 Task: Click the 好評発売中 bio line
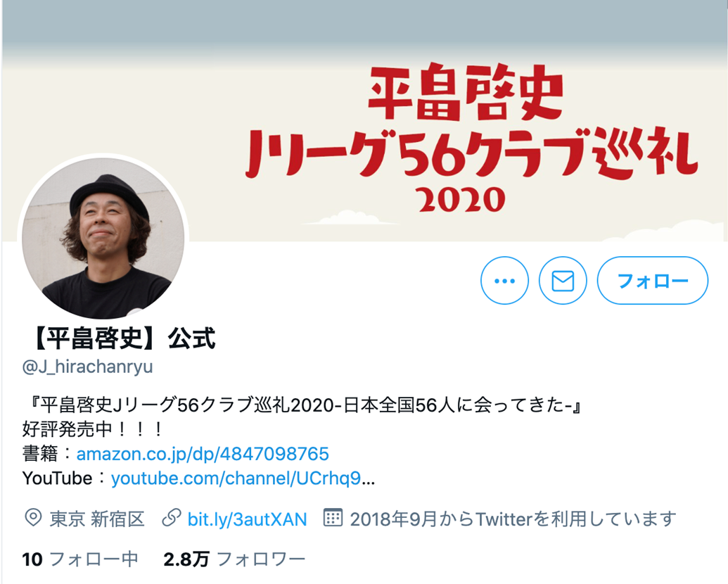[93, 429]
